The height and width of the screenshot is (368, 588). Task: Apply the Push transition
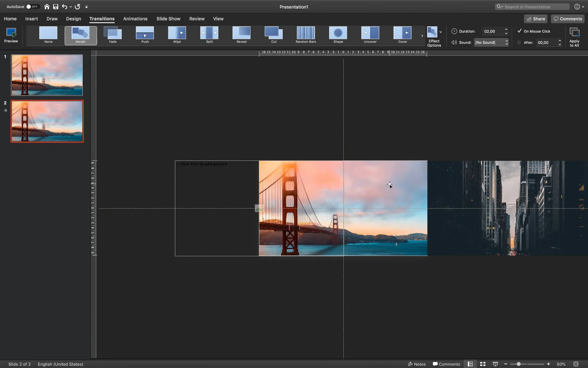coord(145,35)
